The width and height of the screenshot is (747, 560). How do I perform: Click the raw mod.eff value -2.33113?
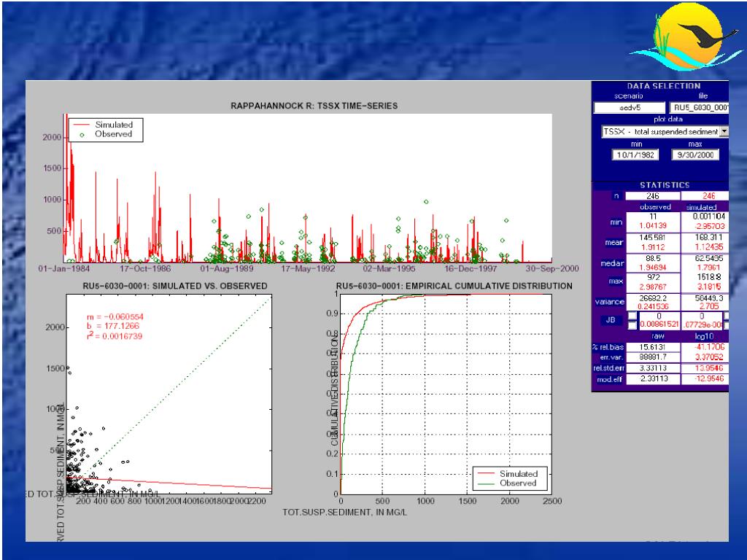click(x=653, y=379)
